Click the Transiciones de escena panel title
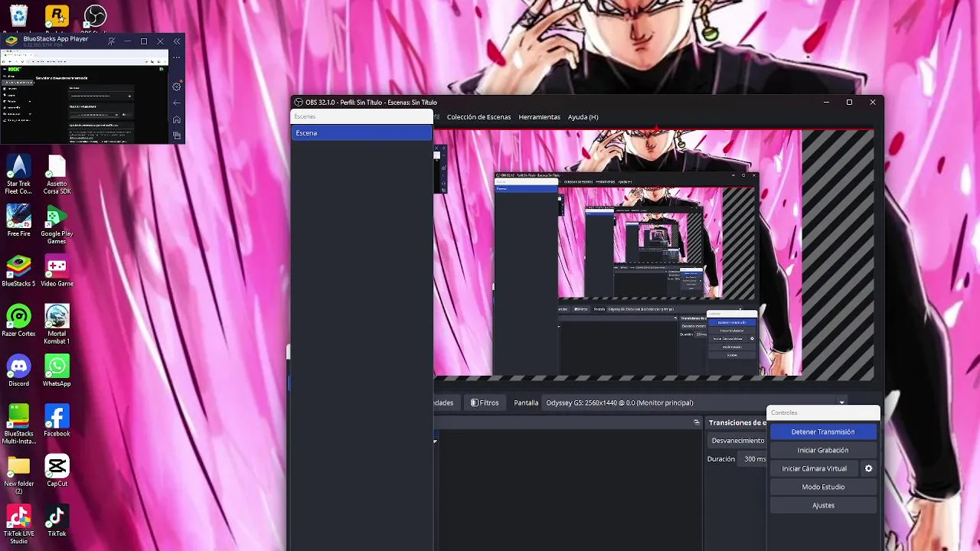The height and width of the screenshot is (551, 980). click(x=737, y=422)
